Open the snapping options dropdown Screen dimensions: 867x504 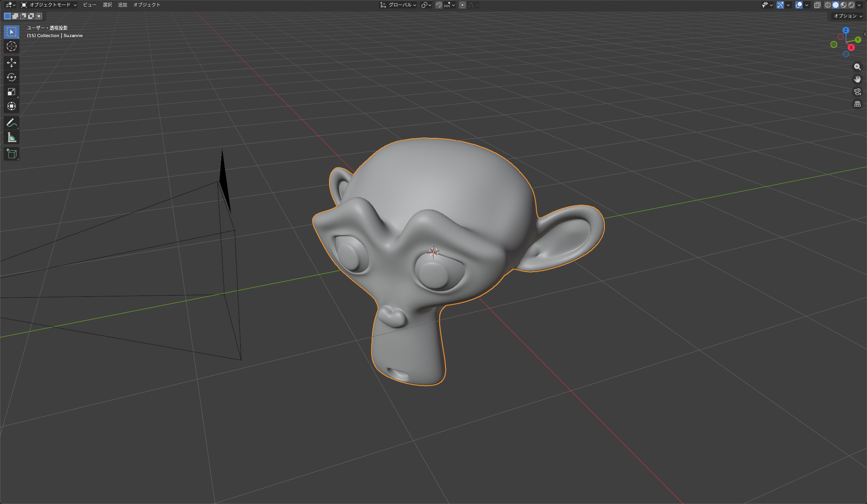tap(449, 5)
